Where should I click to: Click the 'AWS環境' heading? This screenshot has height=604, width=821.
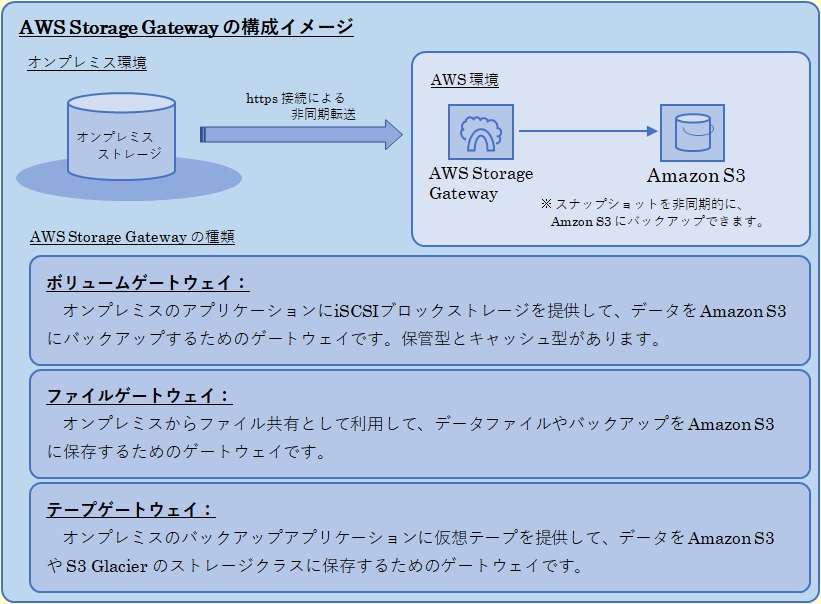tap(464, 80)
